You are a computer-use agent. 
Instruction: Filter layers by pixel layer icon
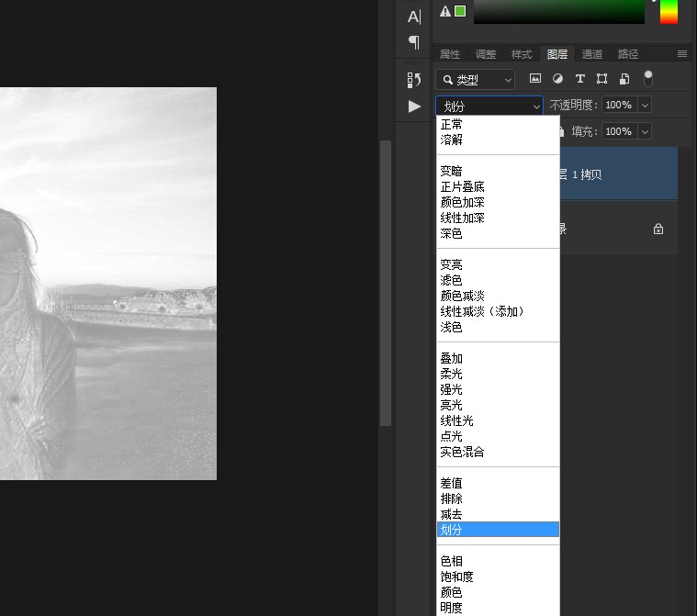point(535,80)
